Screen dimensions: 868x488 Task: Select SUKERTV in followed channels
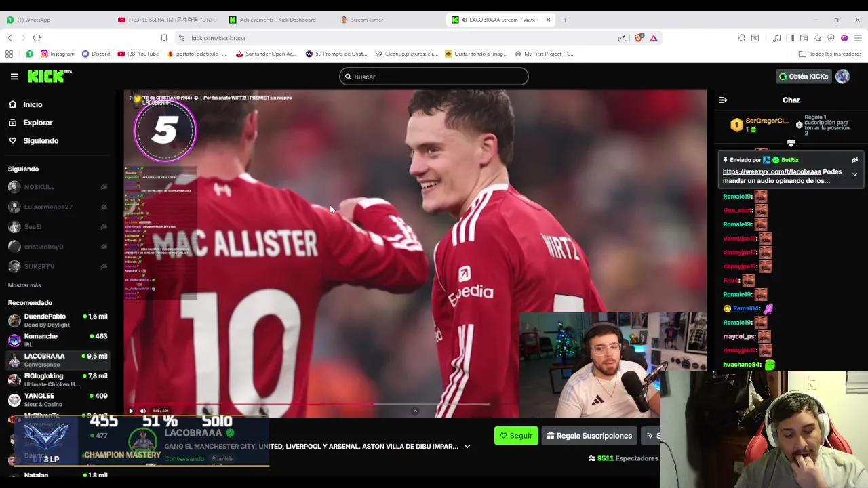point(58,266)
